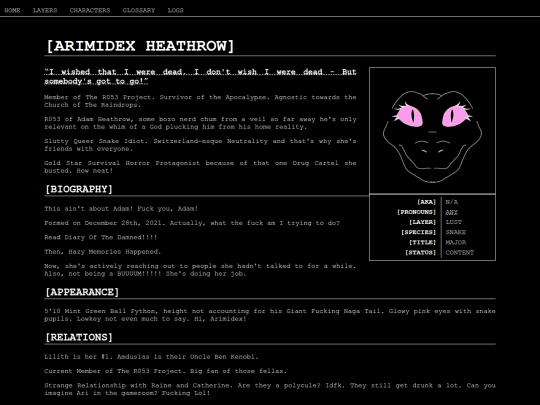Image resolution: width=540 pixels, height=405 pixels.
Task: Click the [TITLE] label in infobox
Action: (423, 242)
